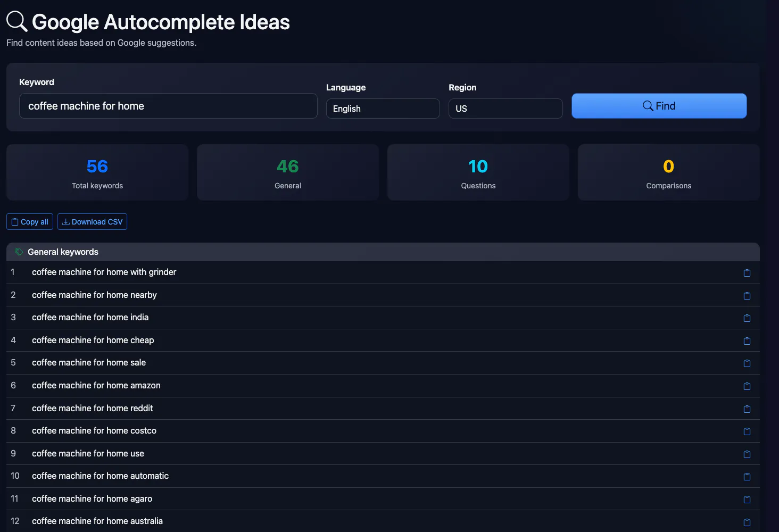Open the Region dropdown showing US
The width and height of the screenshot is (779, 532).
pos(505,109)
